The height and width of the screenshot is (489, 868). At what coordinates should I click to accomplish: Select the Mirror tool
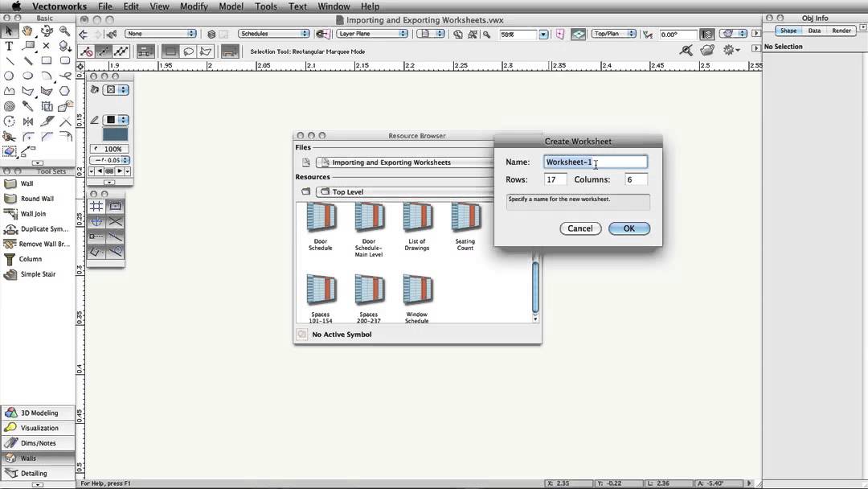pos(27,121)
